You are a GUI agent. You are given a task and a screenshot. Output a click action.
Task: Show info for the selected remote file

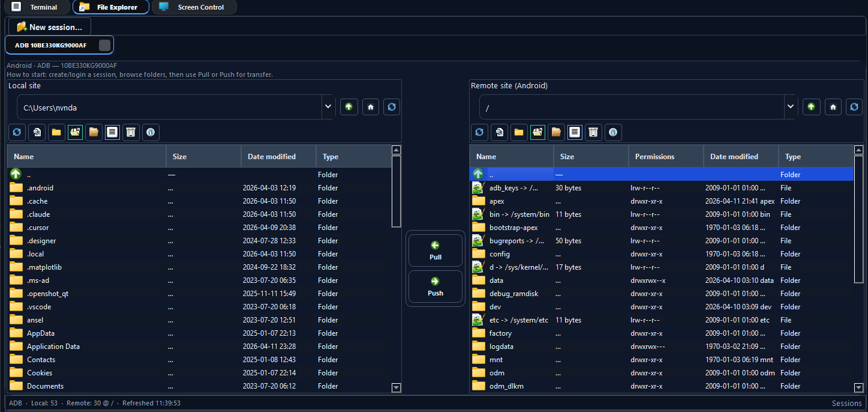point(613,132)
